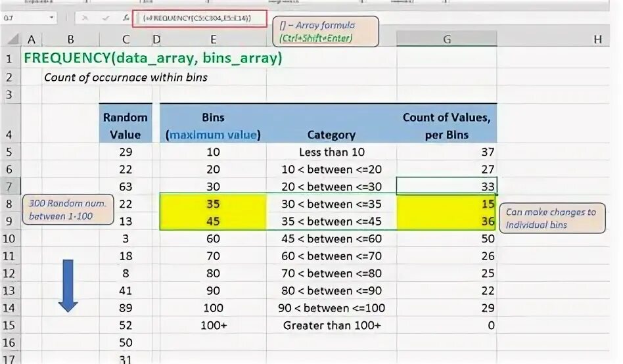623x364 pixels.
Task: Click the 'Less than 10' category cell
Action: point(331,152)
